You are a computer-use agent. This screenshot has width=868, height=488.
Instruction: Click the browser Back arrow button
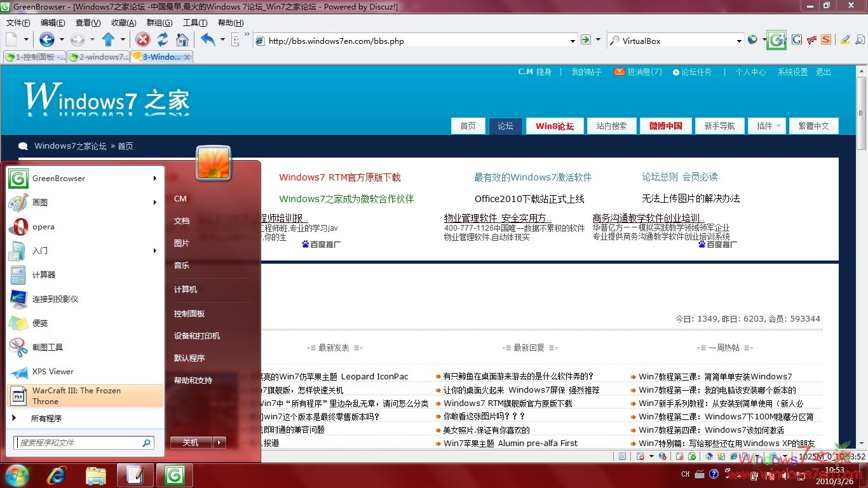(x=46, y=40)
